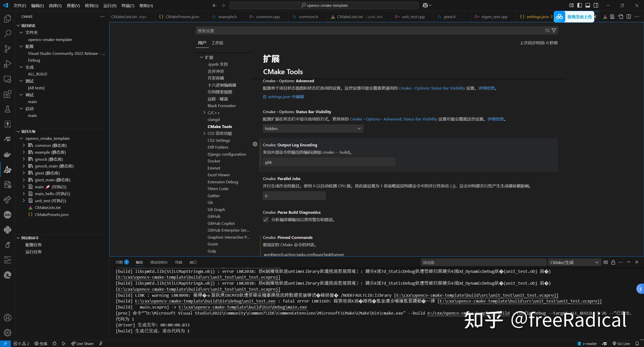The height and width of the screenshot is (347, 644).
Task: Toggle the panel layout icon in title bar
Action: 588,5
